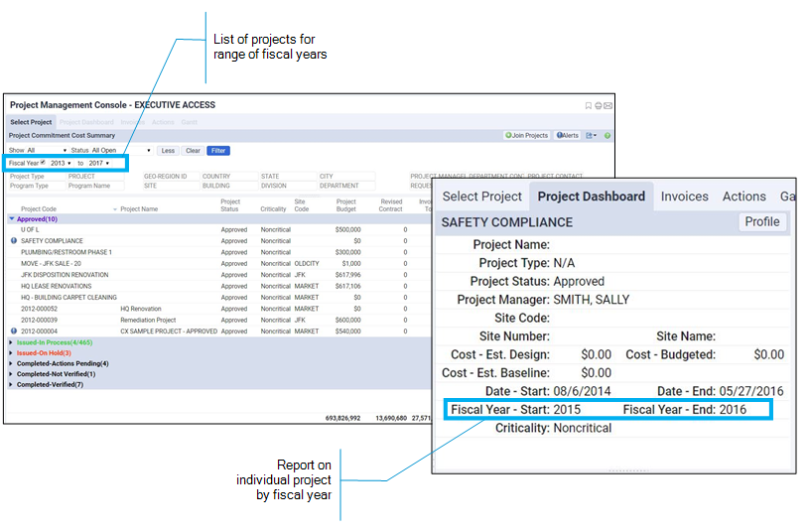Click the Profile button

[x=762, y=222]
